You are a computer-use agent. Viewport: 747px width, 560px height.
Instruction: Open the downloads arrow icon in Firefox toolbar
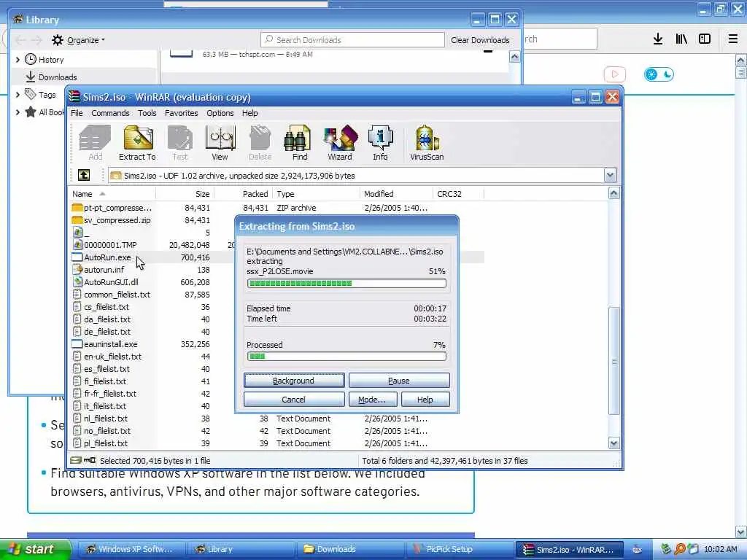[x=658, y=39]
